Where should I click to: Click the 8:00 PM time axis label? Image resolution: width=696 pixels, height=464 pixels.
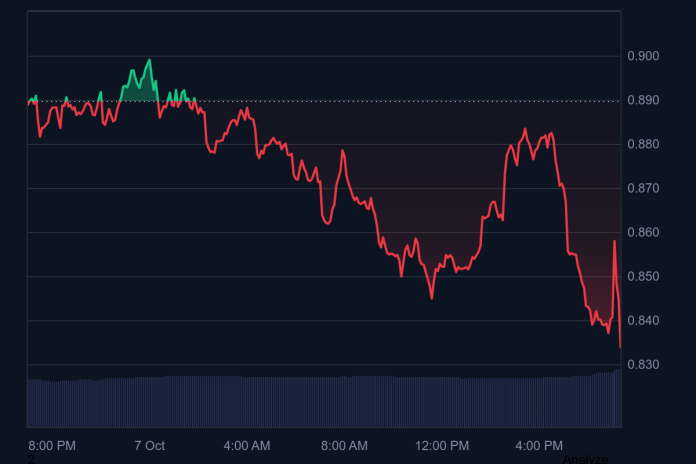coord(51,445)
